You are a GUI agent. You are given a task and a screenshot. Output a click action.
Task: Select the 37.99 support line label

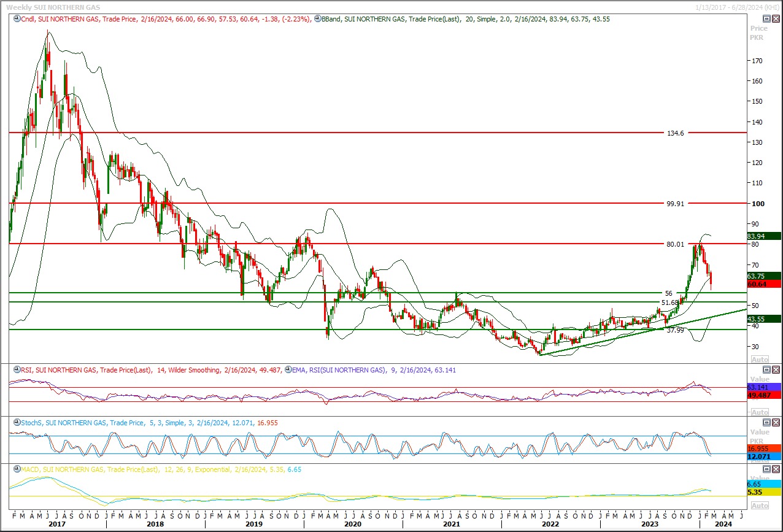[x=675, y=330]
